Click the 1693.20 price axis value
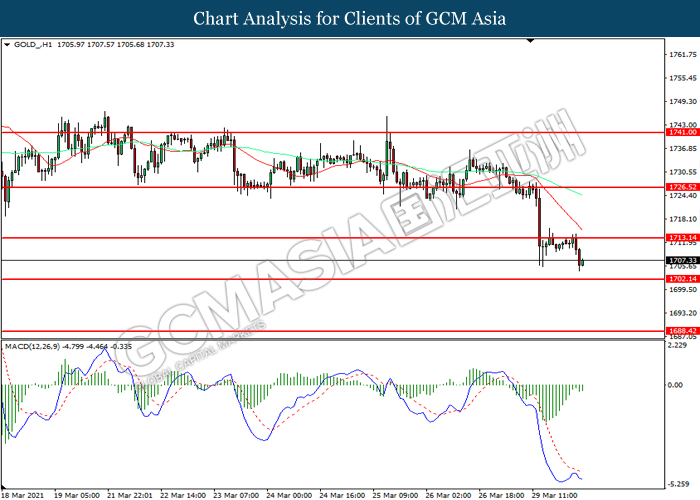700x500 pixels. pyautogui.click(x=683, y=313)
